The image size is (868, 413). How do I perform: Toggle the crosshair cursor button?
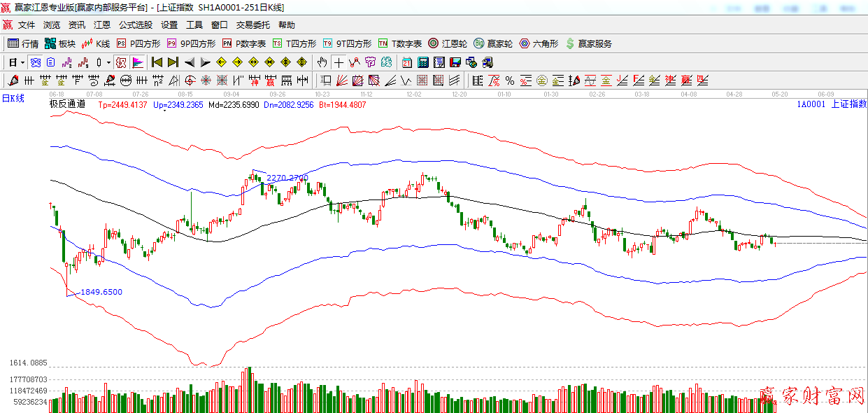coord(339,62)
